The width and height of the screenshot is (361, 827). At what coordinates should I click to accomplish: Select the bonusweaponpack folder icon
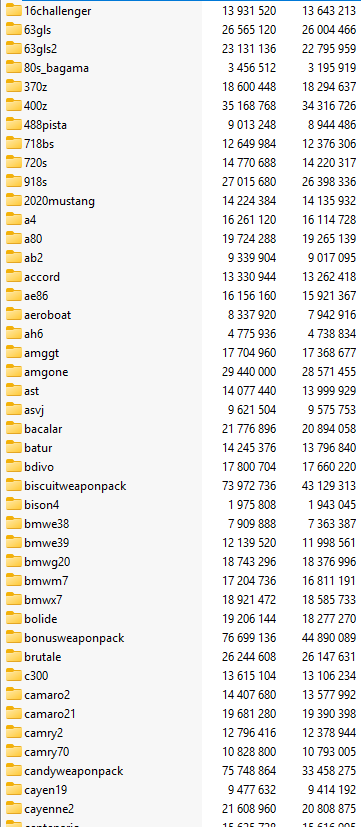[x=14, y=637]
